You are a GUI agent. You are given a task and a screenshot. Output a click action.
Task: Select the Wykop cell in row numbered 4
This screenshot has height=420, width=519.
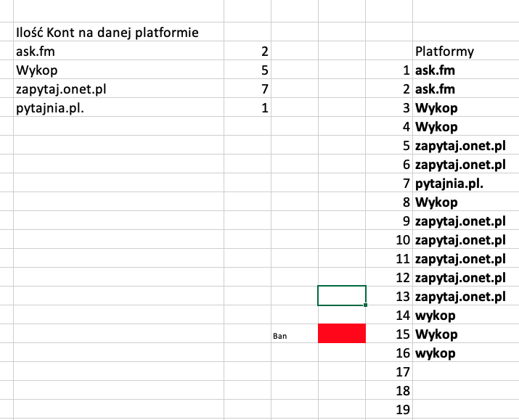[x=466, y=126]
